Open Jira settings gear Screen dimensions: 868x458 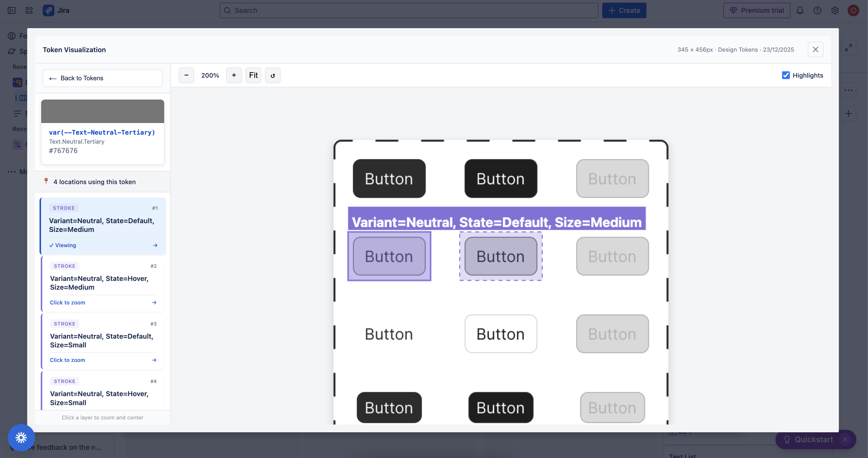[x=835, y=10]
